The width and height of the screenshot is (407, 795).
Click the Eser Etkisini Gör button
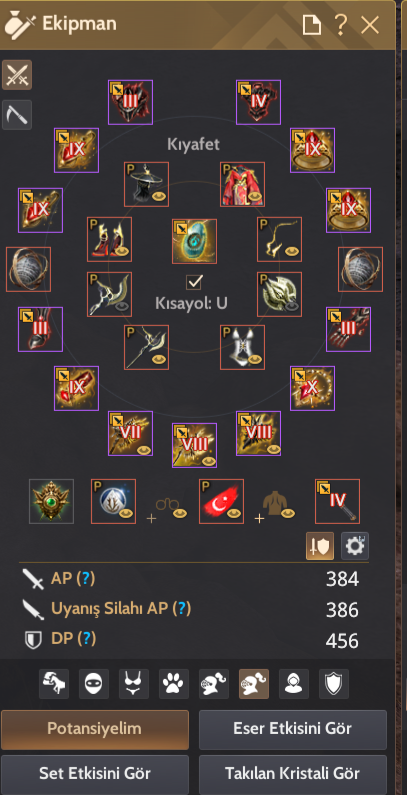[x=292, y=729]
